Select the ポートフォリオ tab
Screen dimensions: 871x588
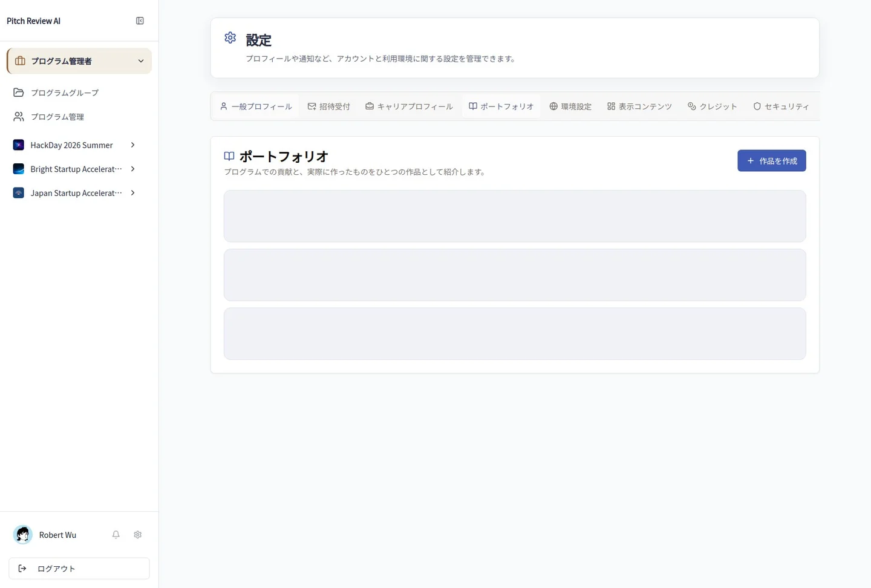(501, 106)
